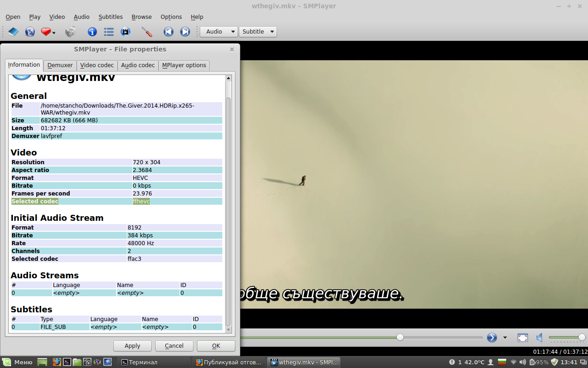
Task: Click the clapperboard TV/radio icon
Action: pyautogui.click(x=125, y=32)
